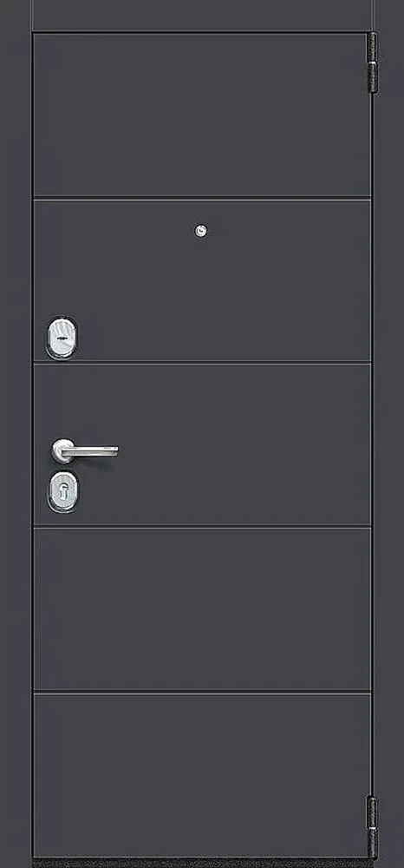The height and width of the screenshot is (868, 404).
Task: Click the bottom door hinge
Action: pyautogui.click(x=373, y=827)
